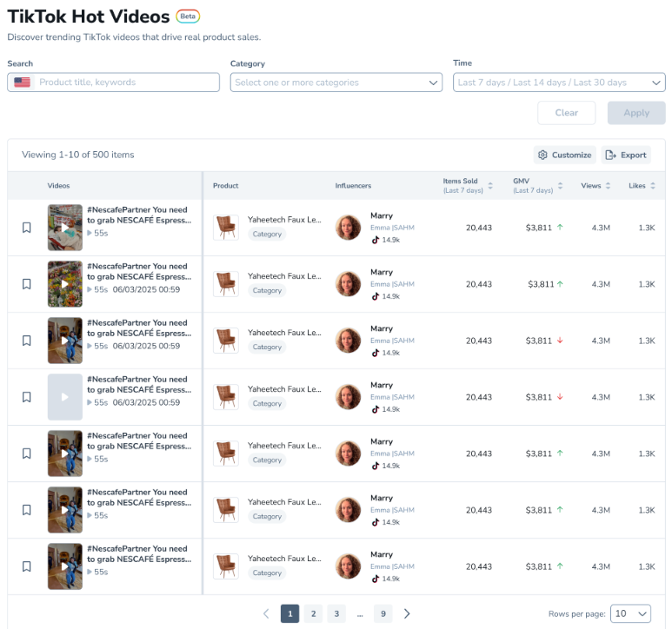Toggle bookmark on the fourth video row
The image size is (672, 629).
coord(27,397)
